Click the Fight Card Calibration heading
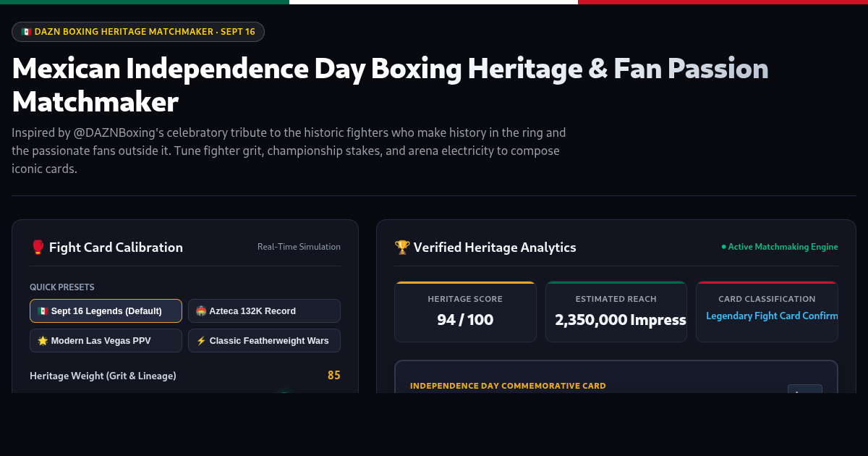Screen dimensions: 868x456 click(x=116, y=248)
